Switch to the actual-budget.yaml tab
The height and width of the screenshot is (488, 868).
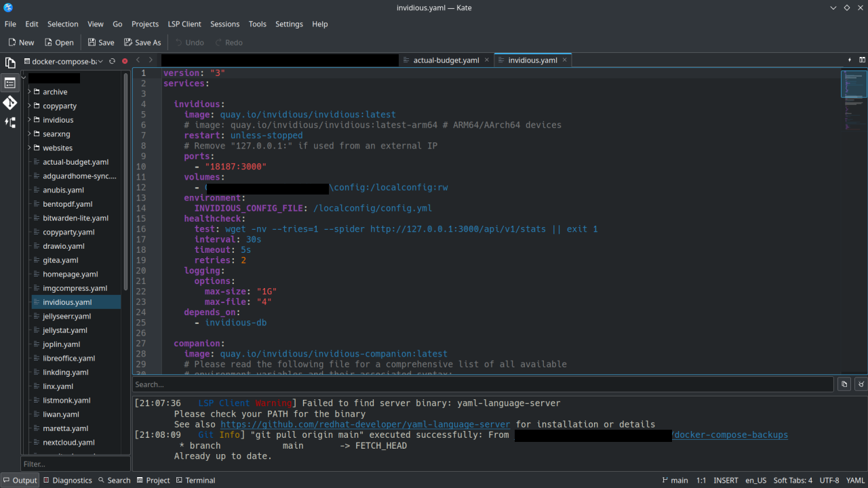tap(446, 60)
